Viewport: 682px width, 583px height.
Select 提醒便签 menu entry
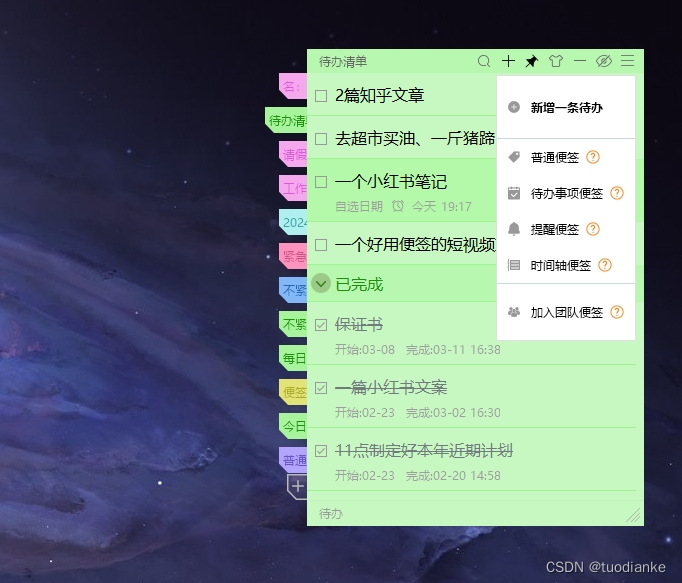566,229
